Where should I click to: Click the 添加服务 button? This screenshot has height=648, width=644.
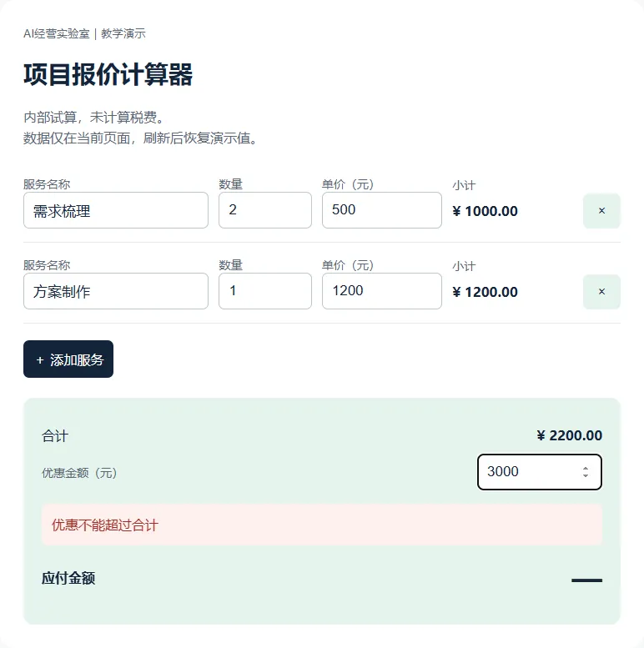(68, 359)
